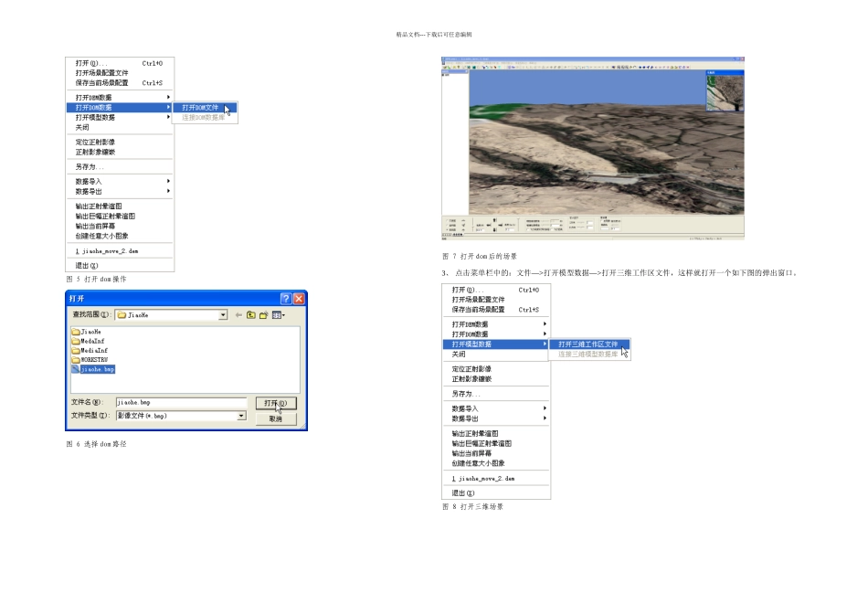Click 输出正射晕渲图 in Figure 5 menu

(119, 206)
